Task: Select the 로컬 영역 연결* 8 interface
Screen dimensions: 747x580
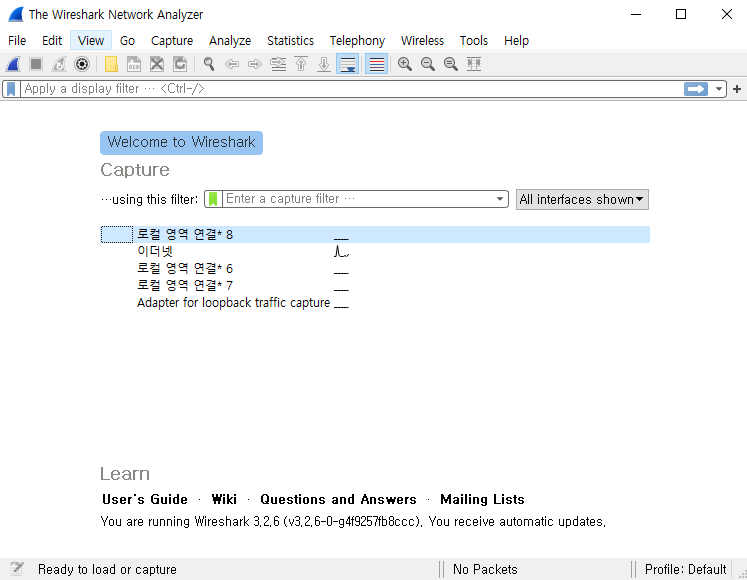Action: click(x=375, y=234)
